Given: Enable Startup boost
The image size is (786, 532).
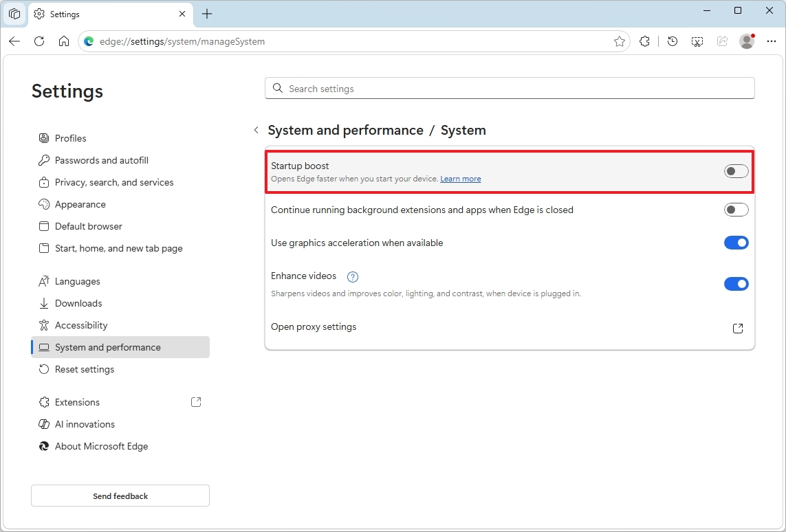Looking at the screenshot, I should 736,170.
